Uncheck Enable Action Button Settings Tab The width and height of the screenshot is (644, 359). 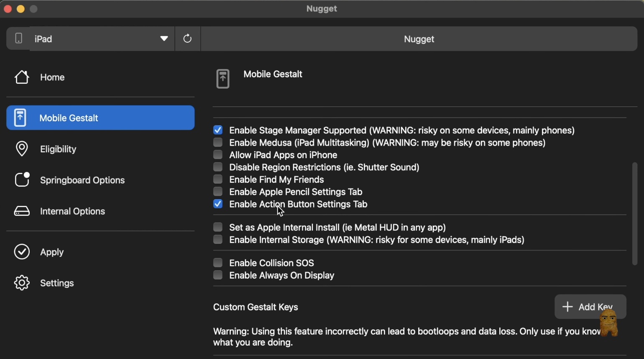point(218,204)
